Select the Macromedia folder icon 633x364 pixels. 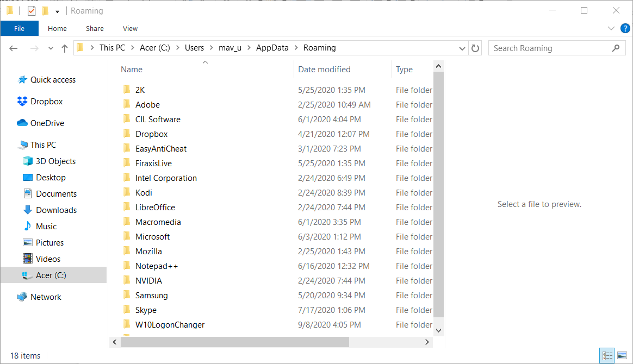click(127, 222)
